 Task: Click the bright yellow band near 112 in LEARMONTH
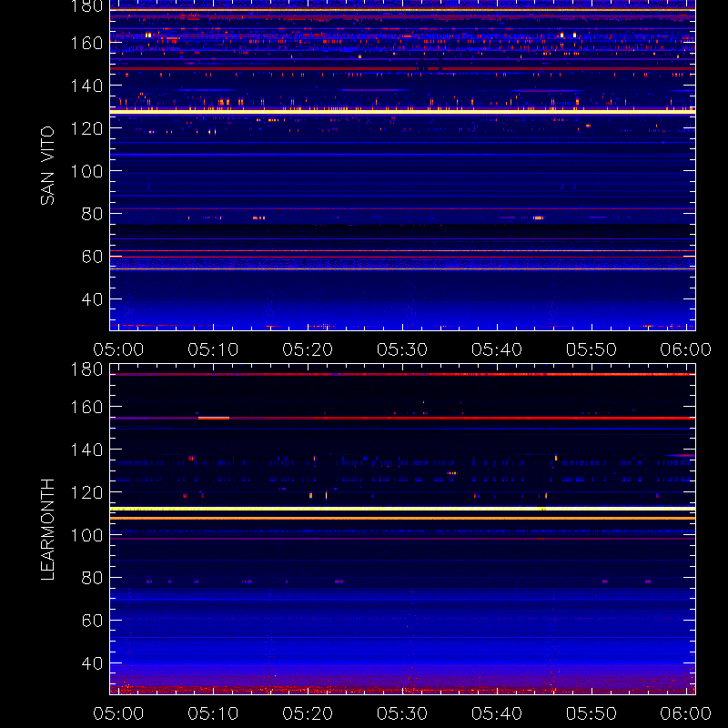coord(402,509)
